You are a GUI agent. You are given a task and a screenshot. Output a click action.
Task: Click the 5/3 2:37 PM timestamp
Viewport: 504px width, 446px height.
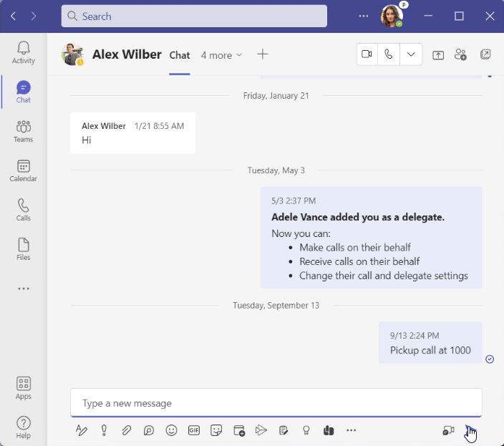click(294, 201)
